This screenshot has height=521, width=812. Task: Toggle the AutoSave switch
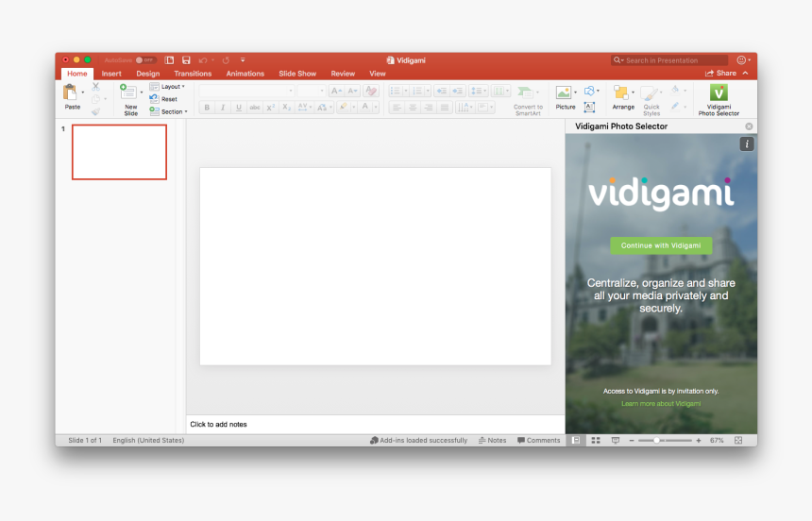pos(145,60)
